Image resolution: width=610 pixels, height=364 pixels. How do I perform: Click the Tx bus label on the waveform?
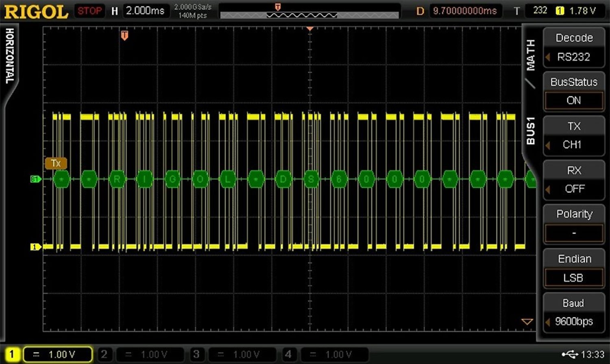pyautogui.click(x=56, y=163)
